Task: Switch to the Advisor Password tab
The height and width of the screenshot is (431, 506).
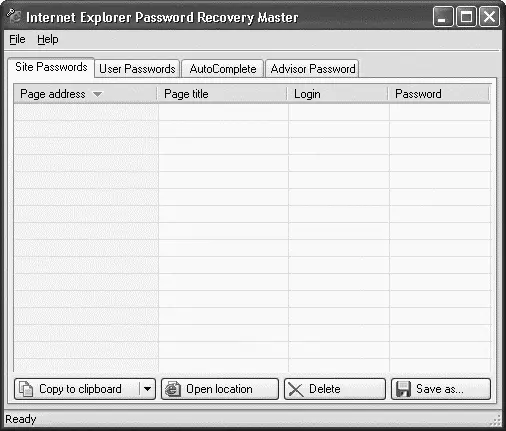Action: click(312, 69)
